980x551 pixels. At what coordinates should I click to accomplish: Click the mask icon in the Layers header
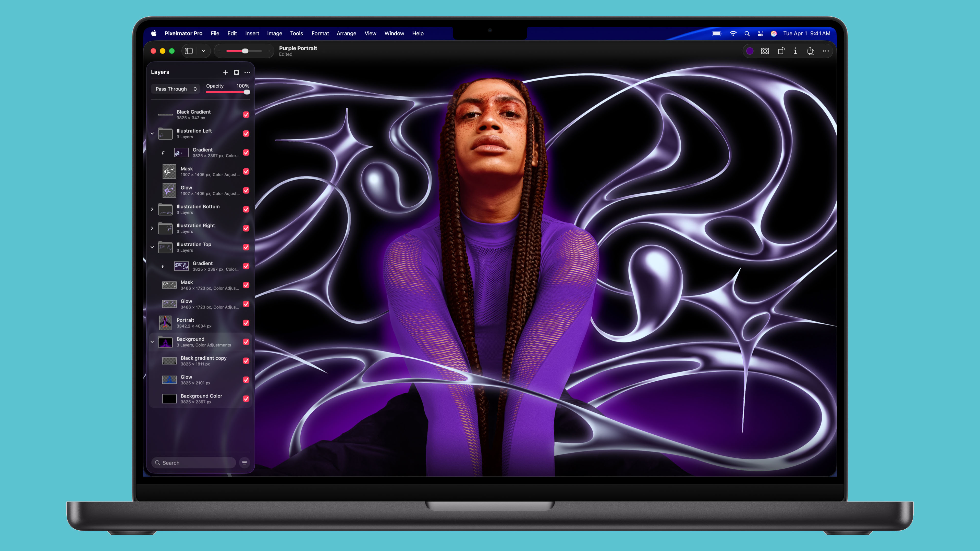(236, 72)
